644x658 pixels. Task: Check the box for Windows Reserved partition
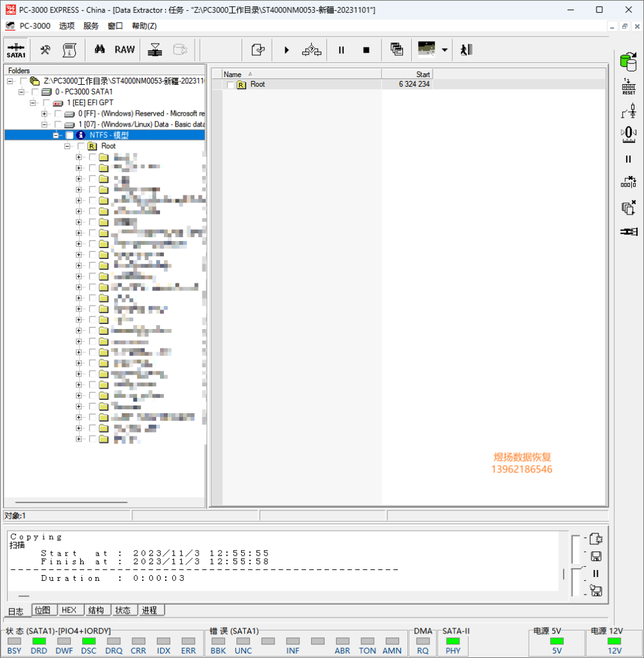pos(58,114)
